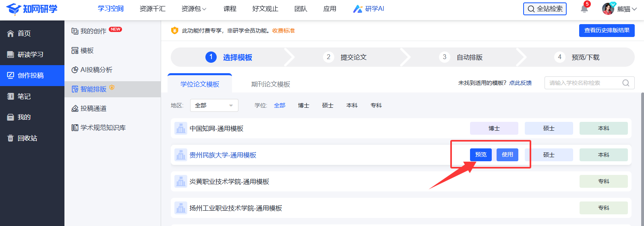Click the school name search field
The image size is (644, 226).
(583, 83)
